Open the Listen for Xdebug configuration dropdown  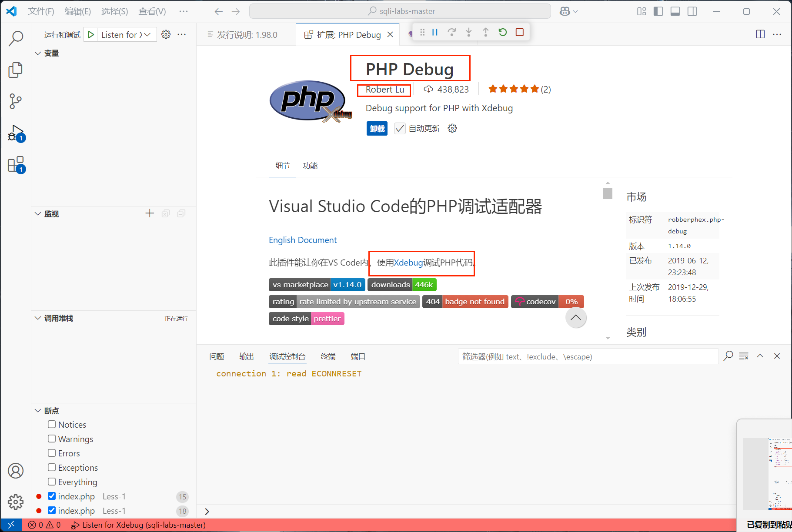click(x=126, y=35)
